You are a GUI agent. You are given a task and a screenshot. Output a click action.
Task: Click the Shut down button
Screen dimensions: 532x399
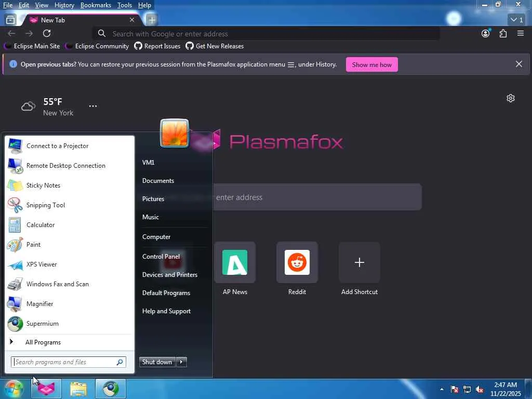(x=157, y=362)
